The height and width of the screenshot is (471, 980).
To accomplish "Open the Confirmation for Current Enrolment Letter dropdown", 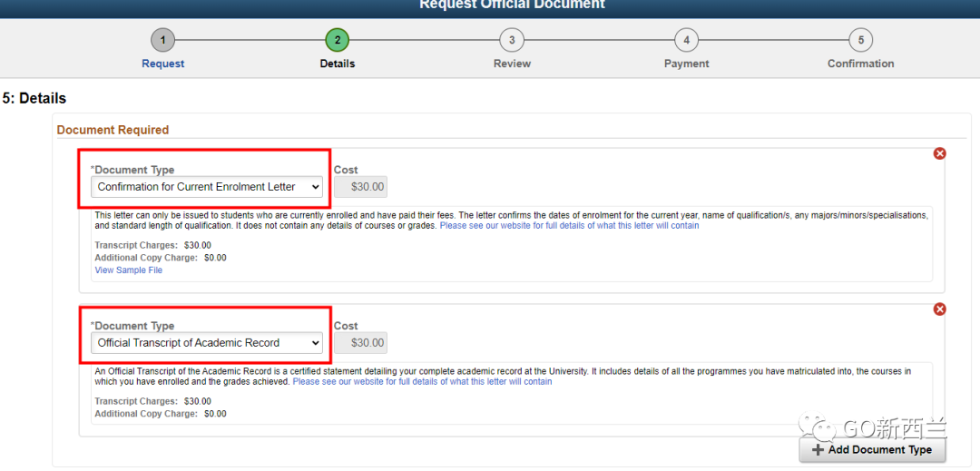I will (207, 187).
